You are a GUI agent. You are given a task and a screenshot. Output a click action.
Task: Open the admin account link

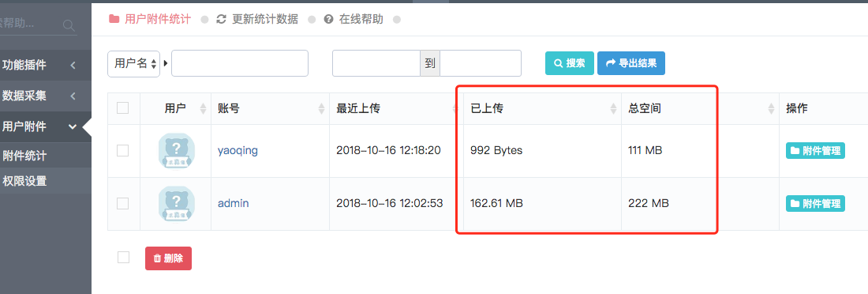point(233,204)
